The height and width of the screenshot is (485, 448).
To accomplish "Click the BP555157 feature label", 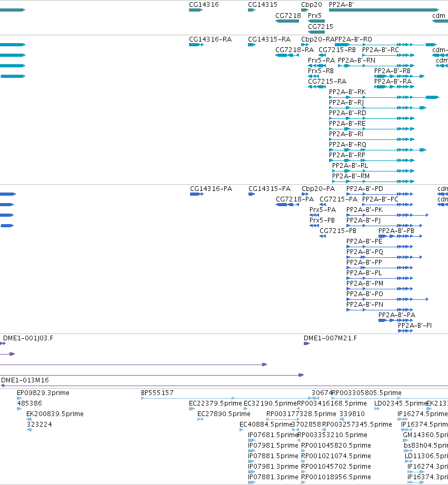I will pos(157,393).
